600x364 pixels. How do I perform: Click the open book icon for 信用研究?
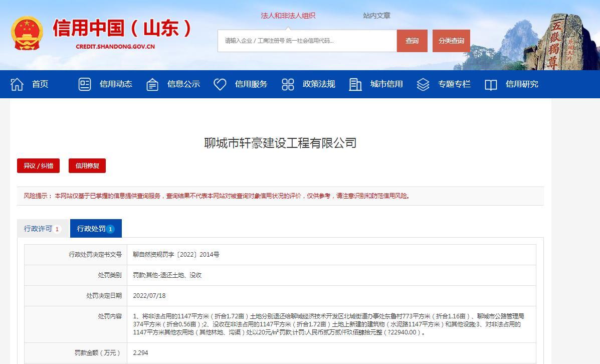click(x=491, y=85)
